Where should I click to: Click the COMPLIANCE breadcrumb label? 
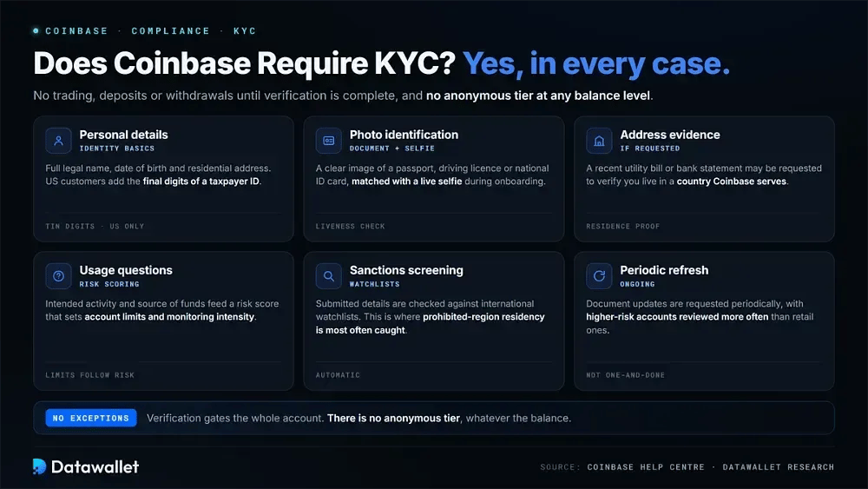coord(170,31)
